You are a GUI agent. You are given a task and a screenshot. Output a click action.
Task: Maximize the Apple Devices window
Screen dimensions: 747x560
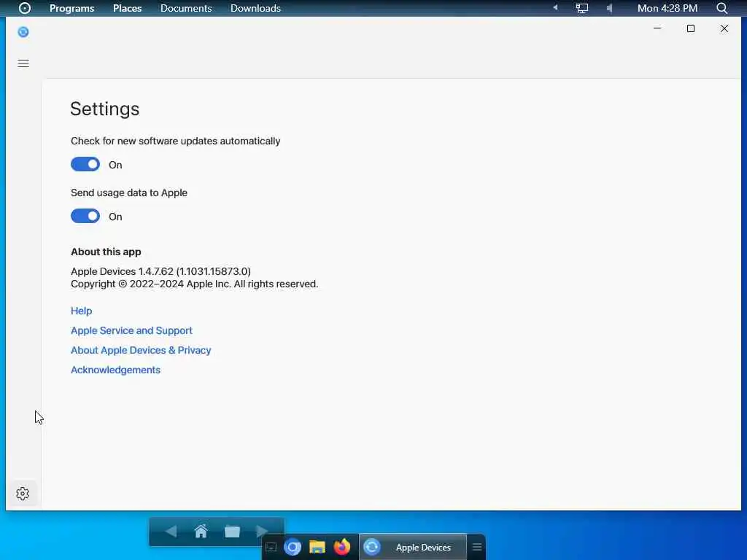[x=691, y=28]
